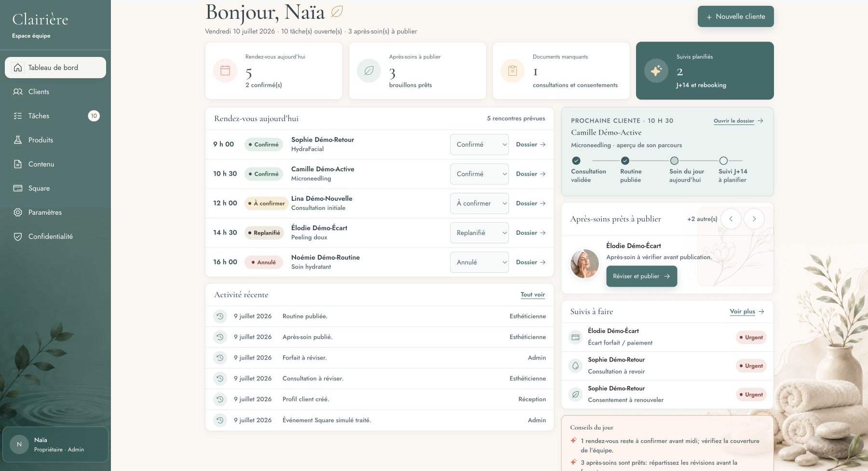This screenshot has height=471, width=868.
Task: Click history icon for Après-soin publié row
Action: pyautogui.click(x=220, y=337)
